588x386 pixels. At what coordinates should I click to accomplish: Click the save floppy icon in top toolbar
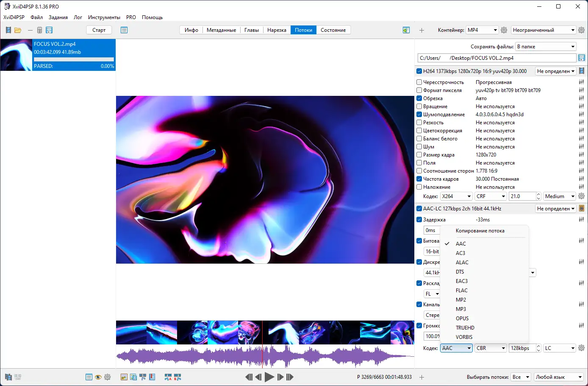click(49, 30)
